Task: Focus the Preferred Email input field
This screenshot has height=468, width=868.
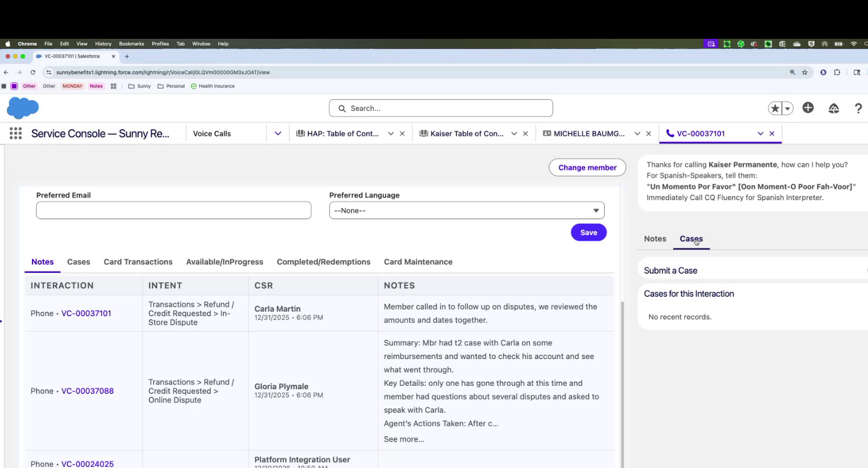Action: (x=174, y=211)
